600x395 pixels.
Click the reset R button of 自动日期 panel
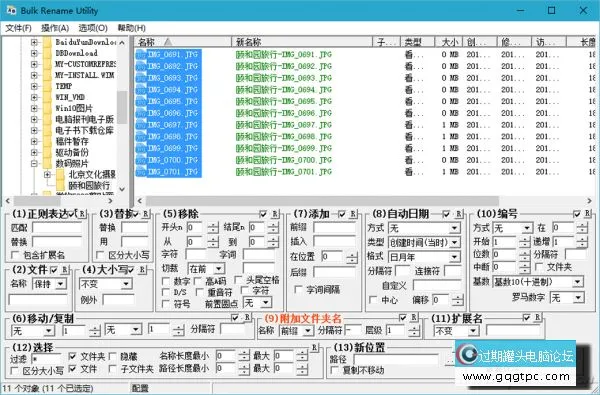458,214
